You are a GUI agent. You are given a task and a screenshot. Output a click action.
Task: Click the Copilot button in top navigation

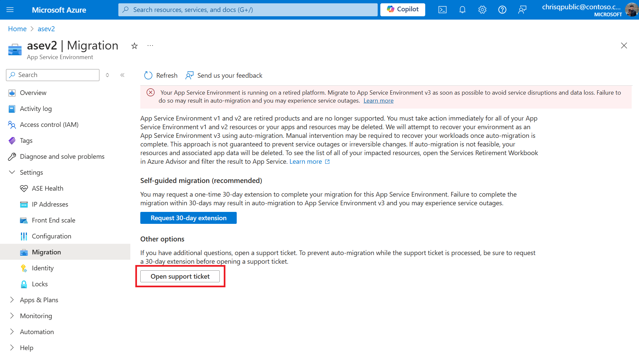point(402,9)
